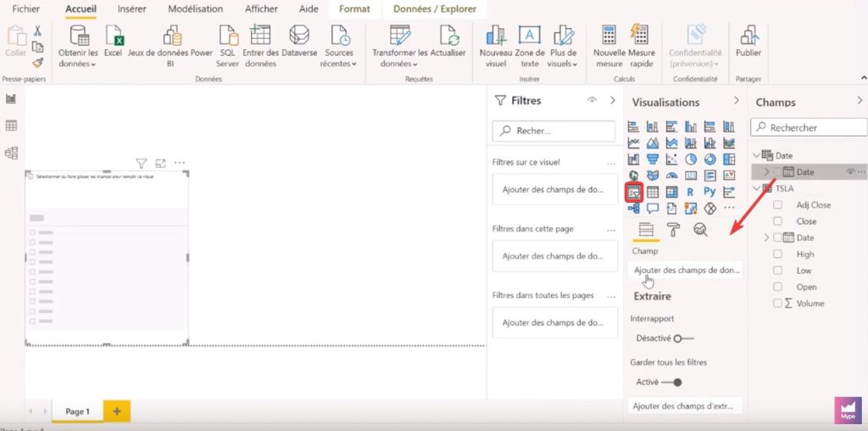Click the Rechercher field in Champs
This screenshot has height=431, width=868.
810,127
